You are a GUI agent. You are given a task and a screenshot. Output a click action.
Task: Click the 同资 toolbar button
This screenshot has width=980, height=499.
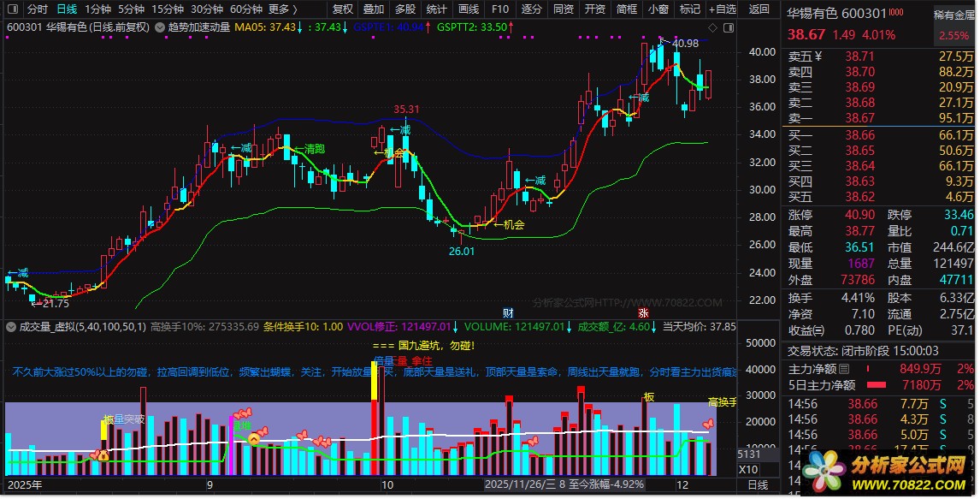tap(564, 9)
